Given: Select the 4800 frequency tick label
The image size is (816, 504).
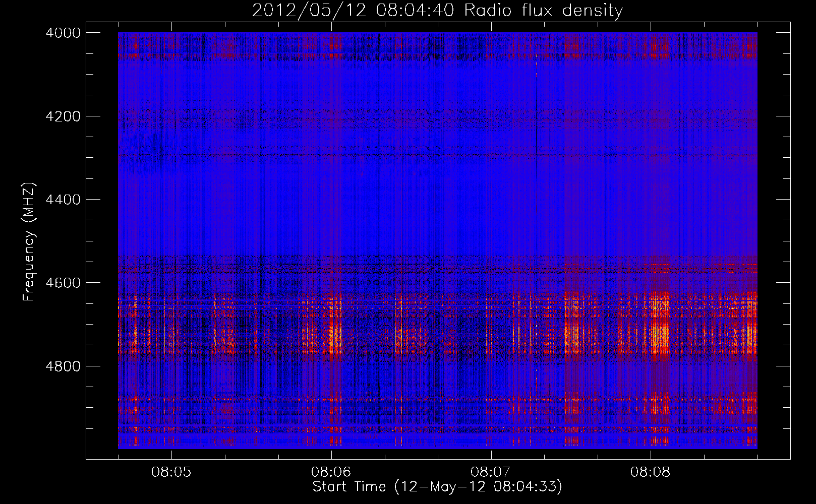Looking at the screenshot, I should [x=63, y=366].
